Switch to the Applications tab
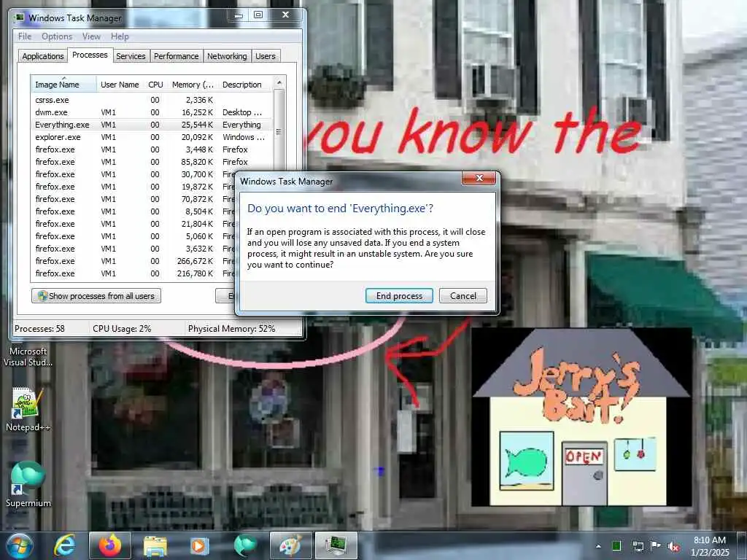Viewport: 747px width, 560px height. click(x=43, y=56)
